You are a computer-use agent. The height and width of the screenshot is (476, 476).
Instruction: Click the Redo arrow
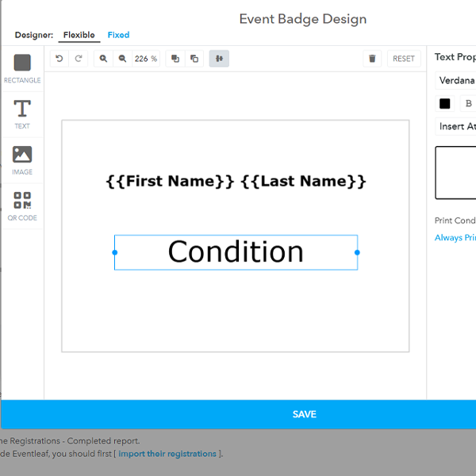click(x=79, y=59)
